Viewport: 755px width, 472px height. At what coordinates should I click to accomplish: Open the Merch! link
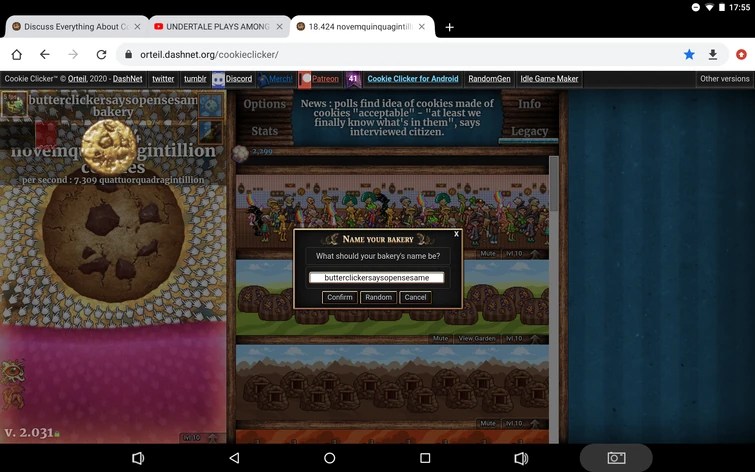[x=281, y=79]
